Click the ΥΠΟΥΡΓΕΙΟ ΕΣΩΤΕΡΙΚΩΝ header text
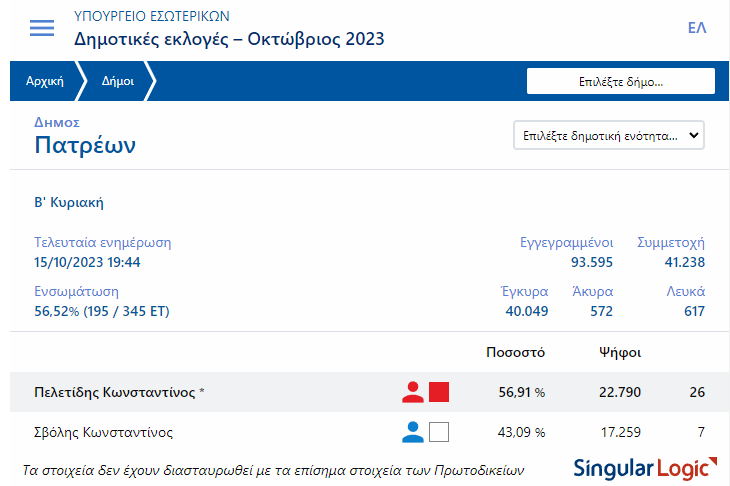The image size is (730, 486). (151, 16)
